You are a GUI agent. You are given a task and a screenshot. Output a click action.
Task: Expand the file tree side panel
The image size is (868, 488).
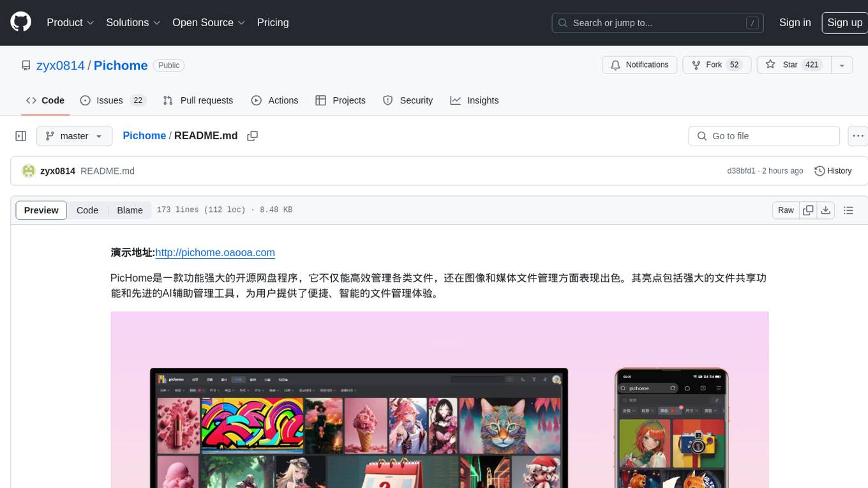21,136
